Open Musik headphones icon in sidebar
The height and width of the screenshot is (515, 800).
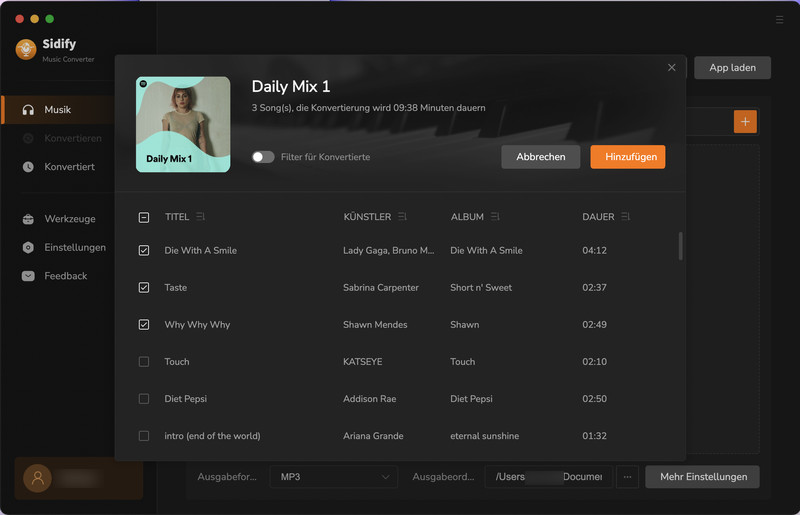point(29,110)
